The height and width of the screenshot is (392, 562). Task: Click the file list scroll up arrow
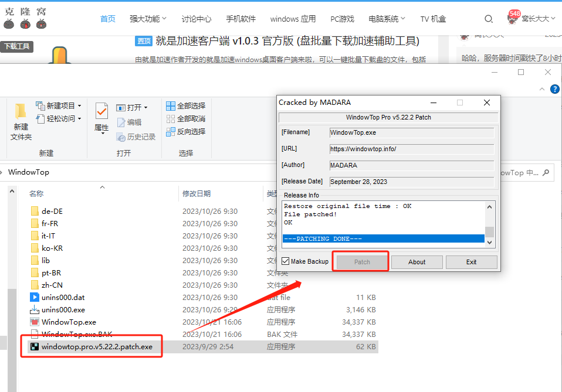point(12,191)
